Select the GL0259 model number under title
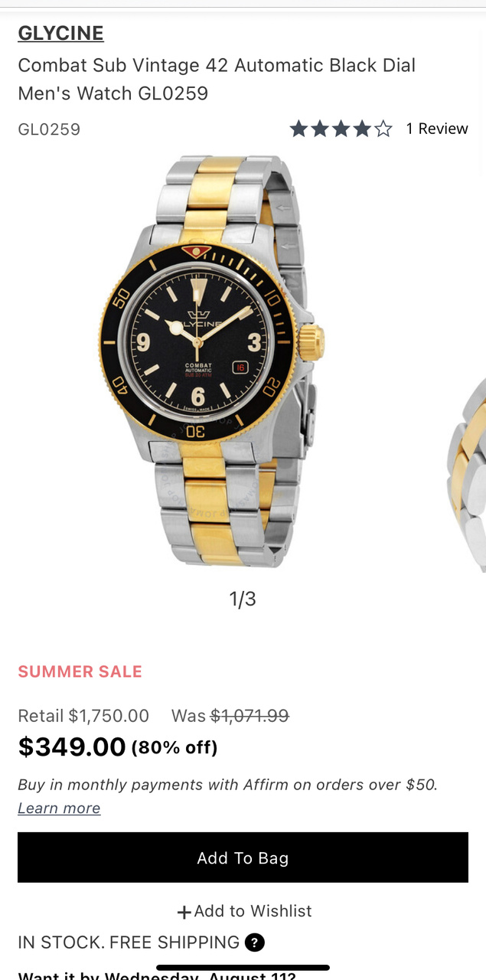 pyautogui.click(x=49, y=129)
